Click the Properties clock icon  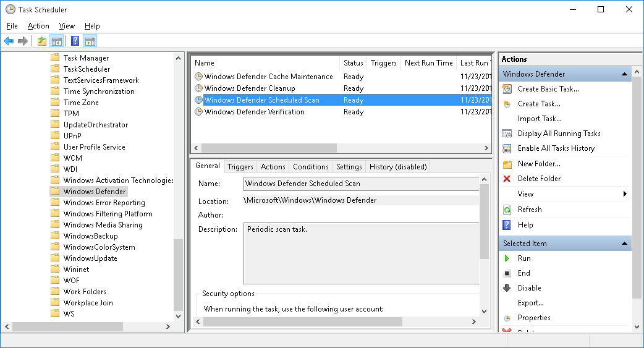(x=507, y=318)
